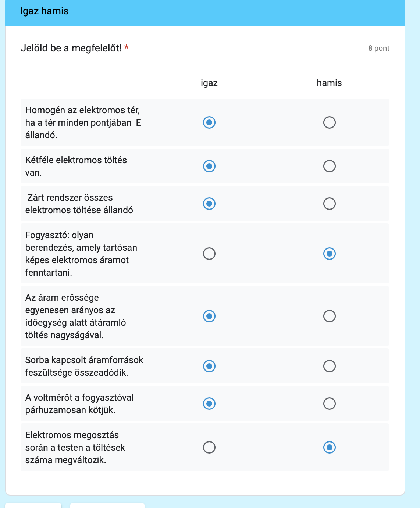Select igaz for 'Homogén az elektromos tér'
This screenshot has height=508, width=420.
click(x=209, y=122)
